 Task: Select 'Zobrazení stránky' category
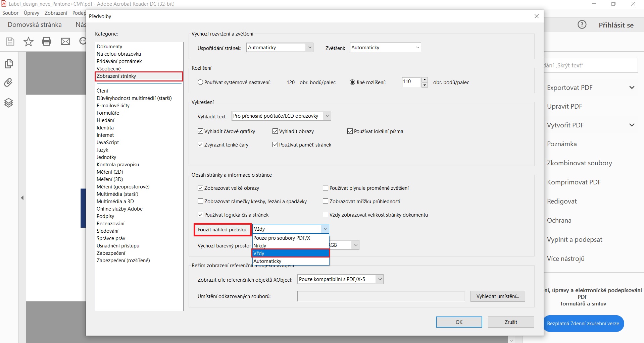pyautogui.click(x=139, y=76)
